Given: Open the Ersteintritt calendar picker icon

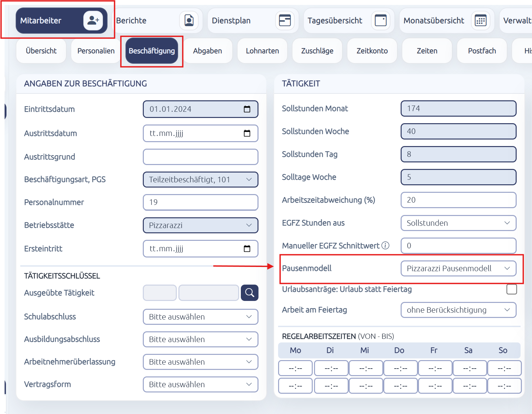Looking at the screenshot, I should [x=247, y=249].
